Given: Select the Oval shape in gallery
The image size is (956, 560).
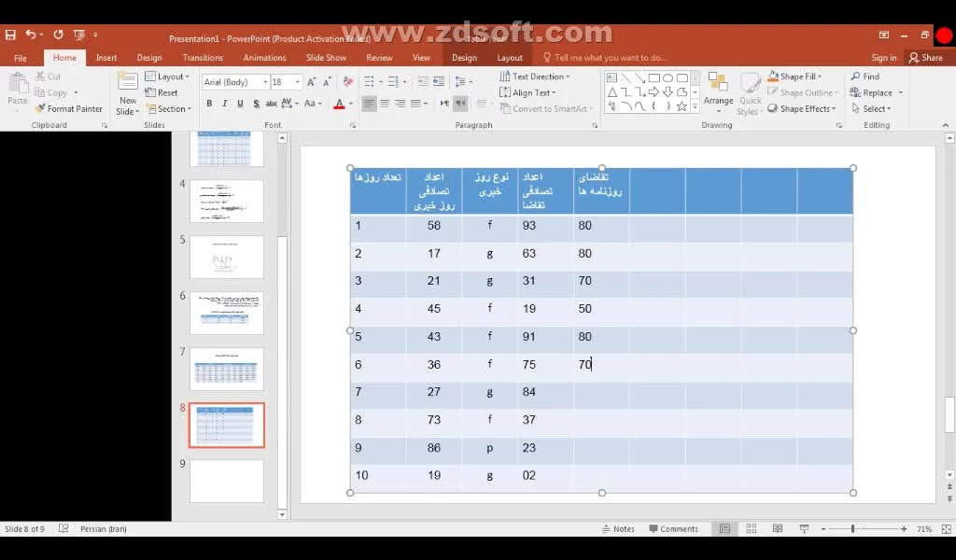Looking at the screenshot, I should point(668,78).
